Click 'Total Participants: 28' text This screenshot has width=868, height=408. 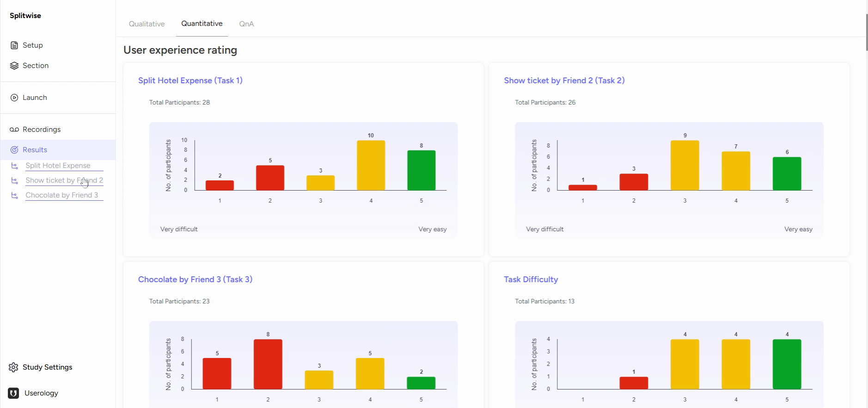click(179, 103)
